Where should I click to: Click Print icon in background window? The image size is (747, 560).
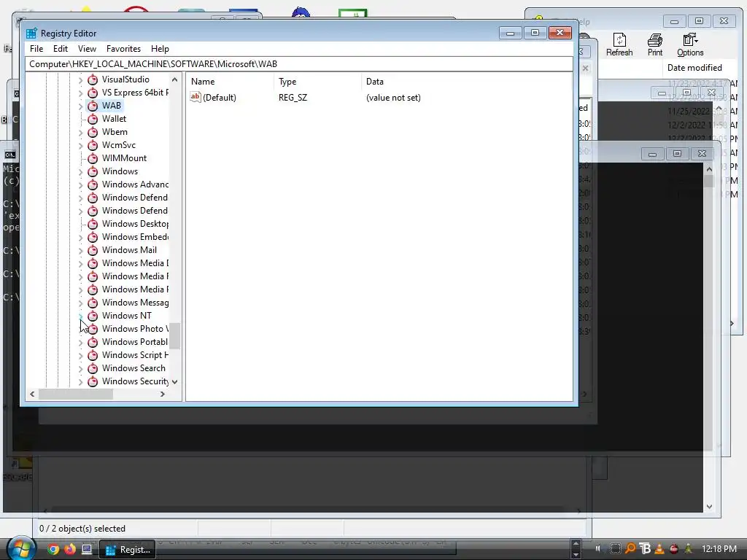click(x=655, y=39)
